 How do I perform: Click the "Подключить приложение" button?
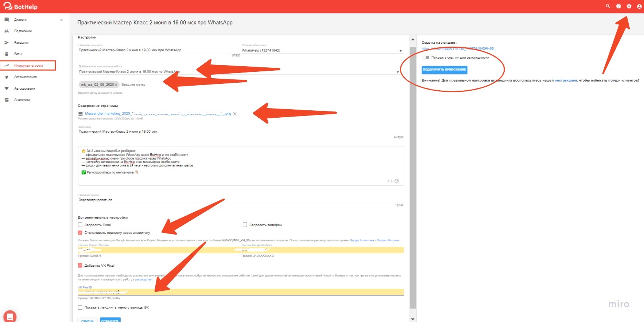[x=444, y=70]
